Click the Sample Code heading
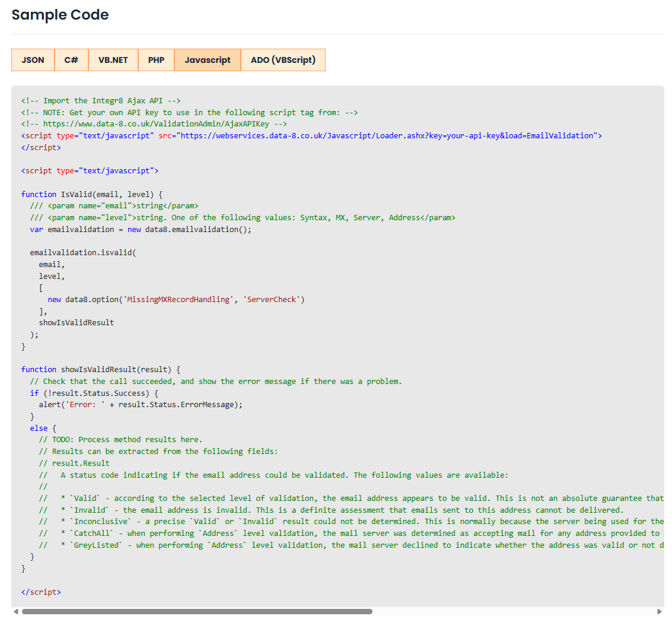672x619 pixels. 60,15
